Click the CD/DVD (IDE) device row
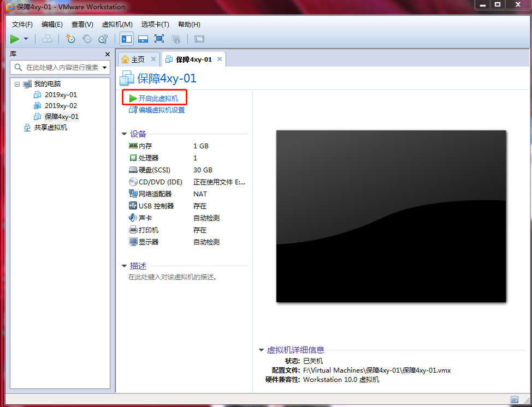 point(187,182)
